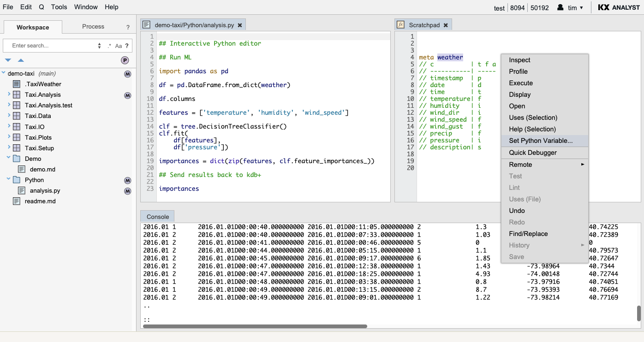Image resolution: width=644 pixels, height=342 pixels.
Task: Close the analysis.py editor tab
Action: 240,25
